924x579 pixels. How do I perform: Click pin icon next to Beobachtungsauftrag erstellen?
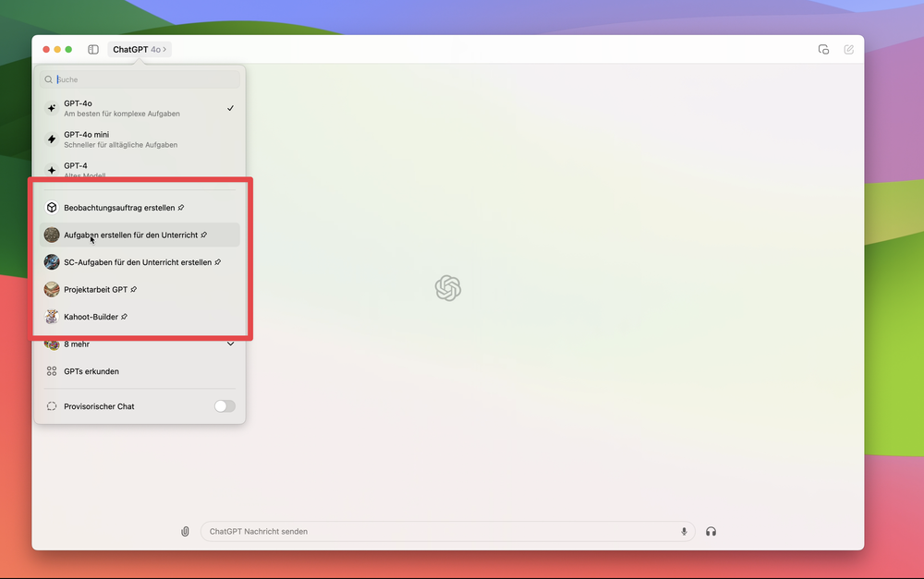click(181, 208)
